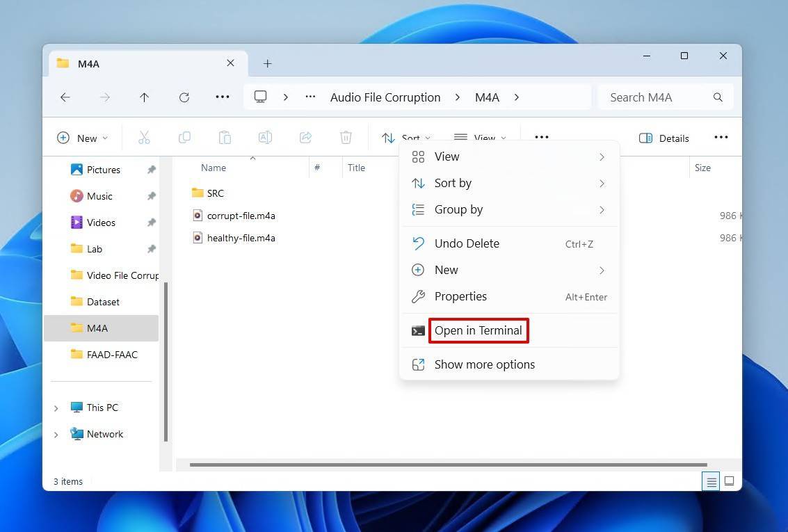Click the Back arrow button
Viewport: 788px width, 532px height.
click(65, 97)
